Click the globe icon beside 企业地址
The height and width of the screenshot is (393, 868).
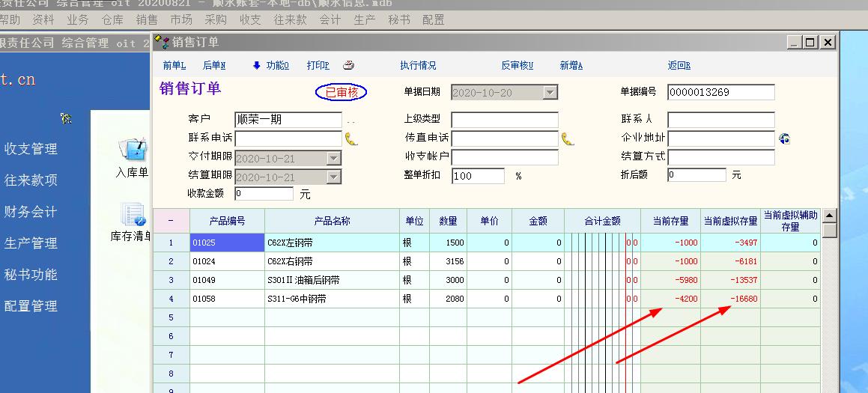click(x=784, y=138)
